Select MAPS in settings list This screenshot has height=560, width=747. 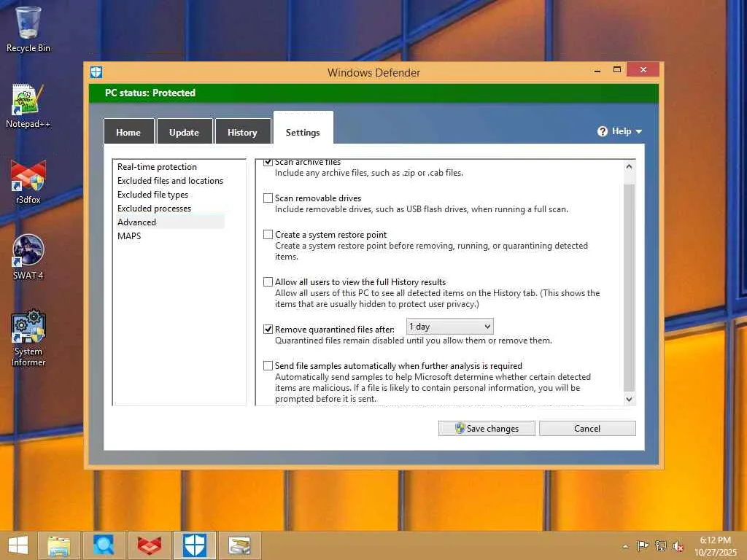[129, 236]
